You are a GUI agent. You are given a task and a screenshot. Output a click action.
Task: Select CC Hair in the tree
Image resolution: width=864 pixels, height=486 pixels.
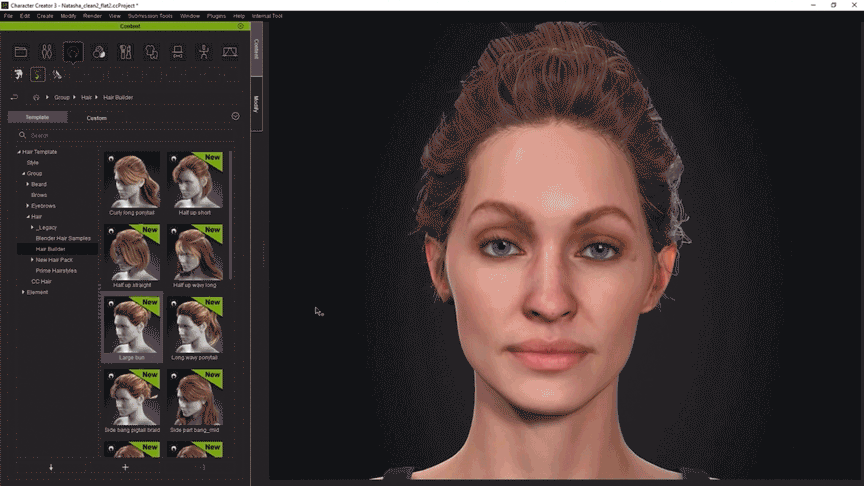(41, 282)
